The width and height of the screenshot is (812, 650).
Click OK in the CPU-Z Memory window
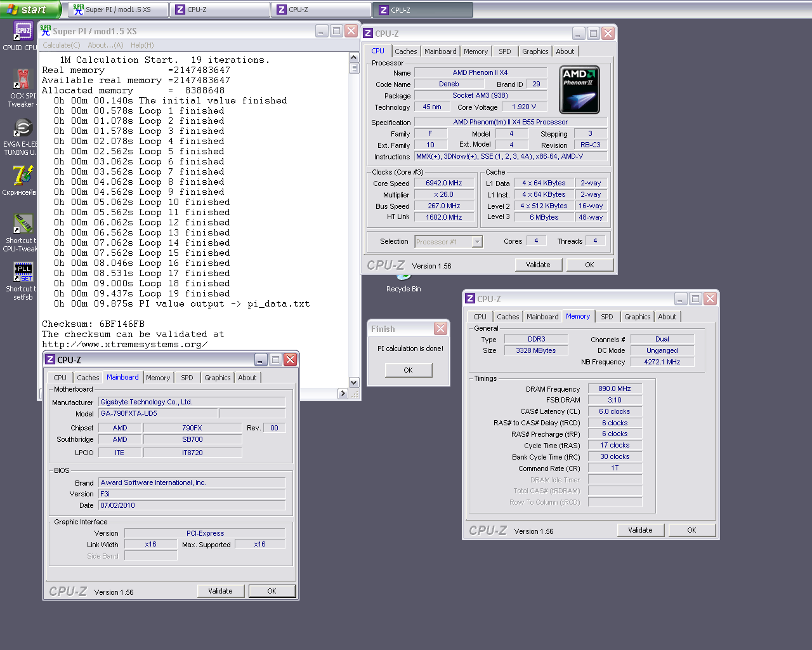point(691,530)
